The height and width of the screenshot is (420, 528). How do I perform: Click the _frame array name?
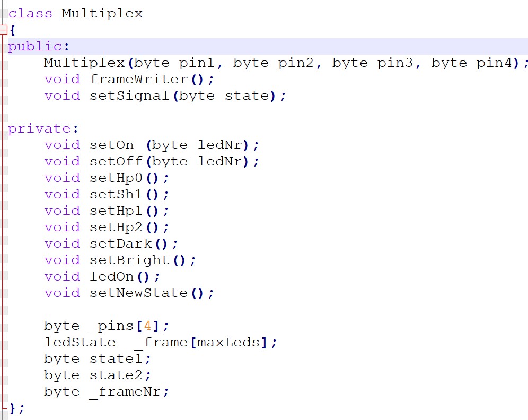click(161, 343)
